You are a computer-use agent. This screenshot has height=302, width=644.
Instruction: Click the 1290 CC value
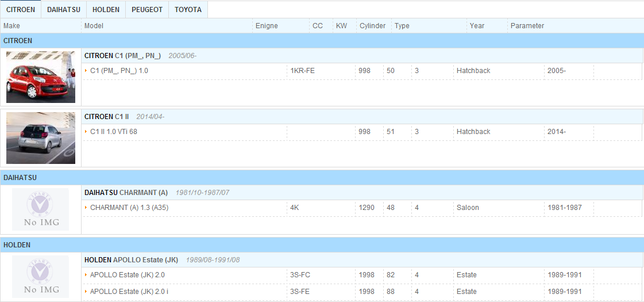click(367, 207)
